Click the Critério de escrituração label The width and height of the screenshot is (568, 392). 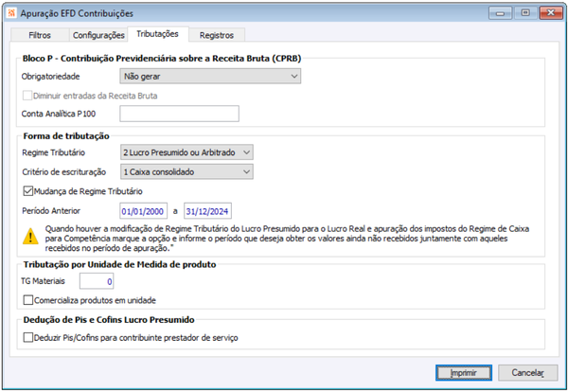tap(64, 172)
